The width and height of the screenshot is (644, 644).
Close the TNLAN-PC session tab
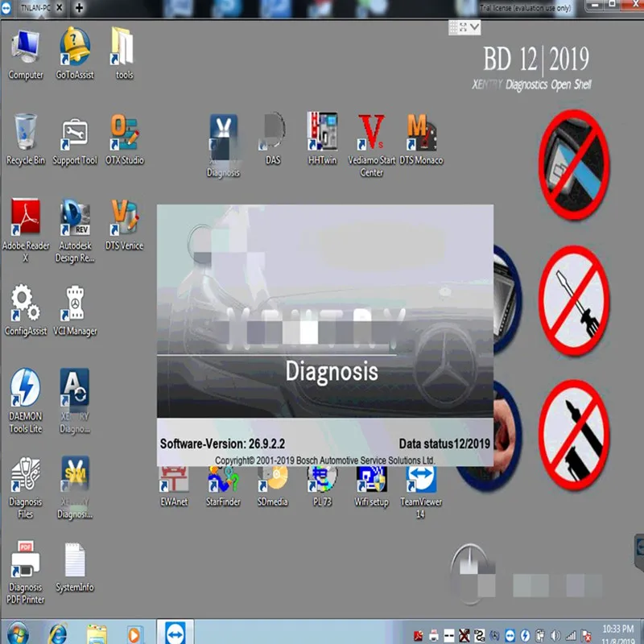(60, 7)
